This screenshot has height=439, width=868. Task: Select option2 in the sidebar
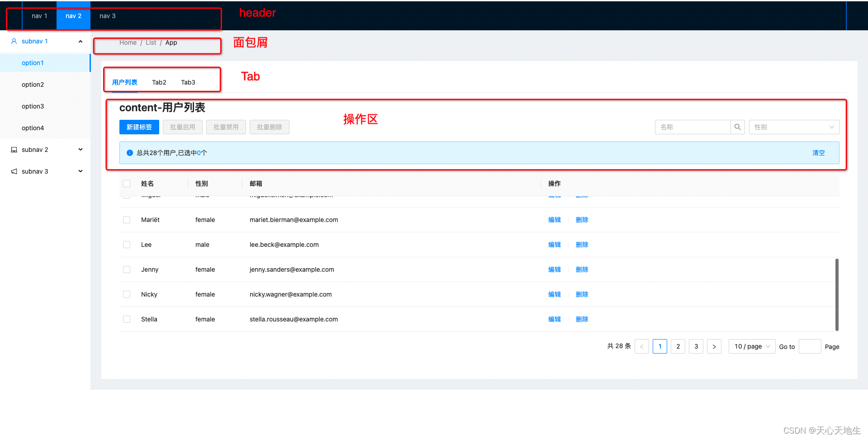(x=45, y=85)
